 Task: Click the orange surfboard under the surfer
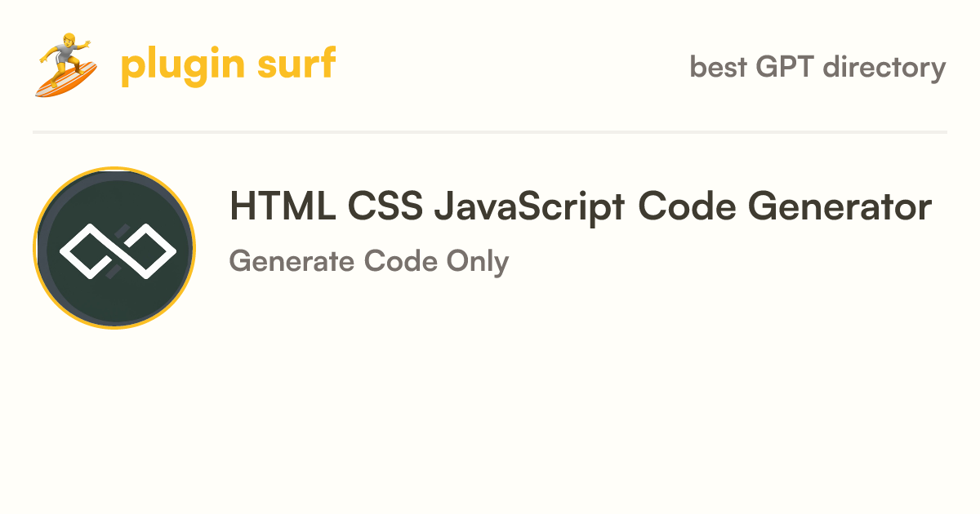point(65,79)
